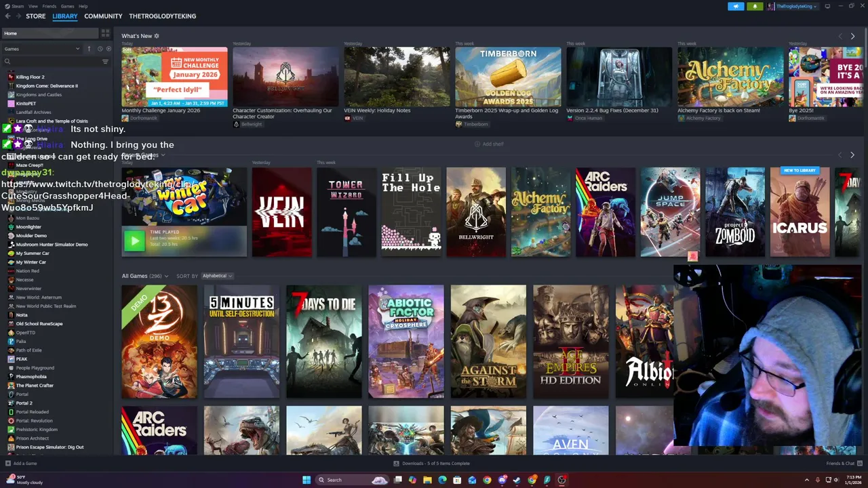
Task: Click taskbar Search box
Action: [351, 480]
